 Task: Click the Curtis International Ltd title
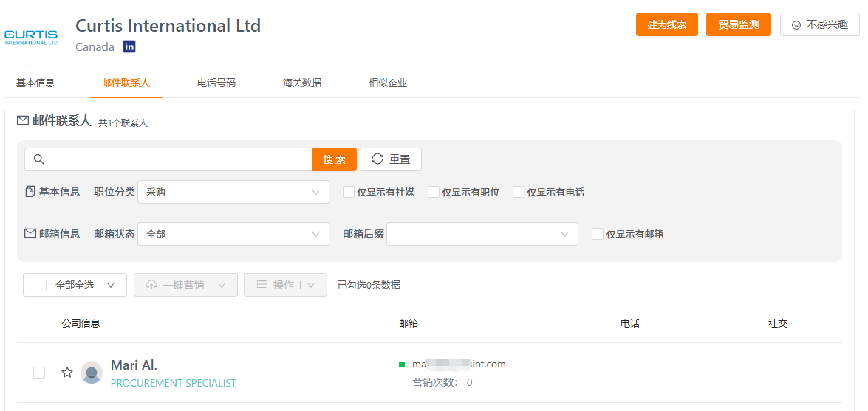[168, 25]
